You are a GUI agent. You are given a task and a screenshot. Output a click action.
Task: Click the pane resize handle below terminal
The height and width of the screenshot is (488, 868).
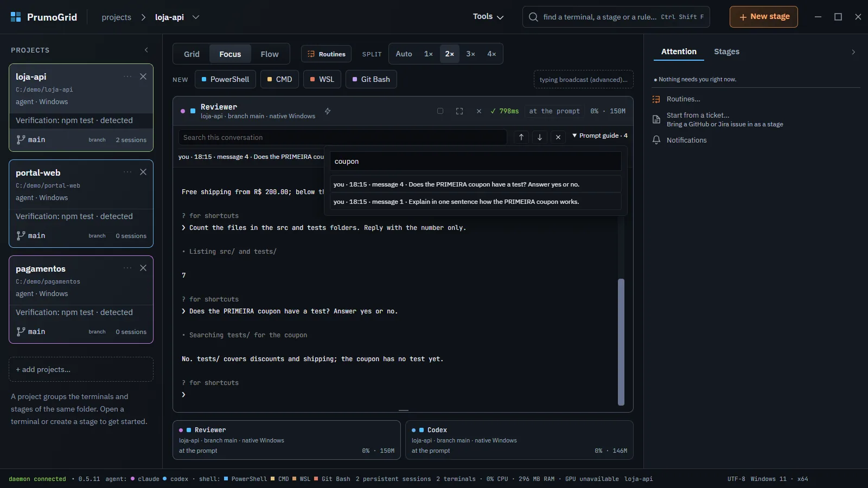[404, 410]
